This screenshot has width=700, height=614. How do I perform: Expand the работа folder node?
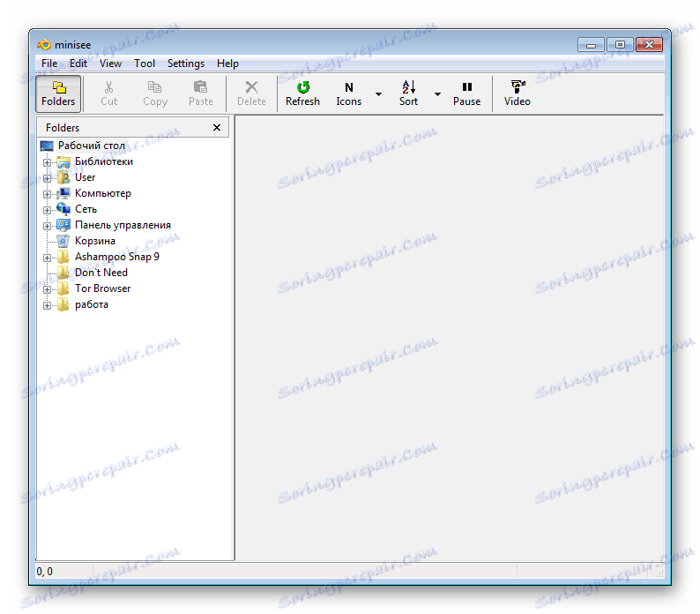pyautogui.click(x=47, y=305)
